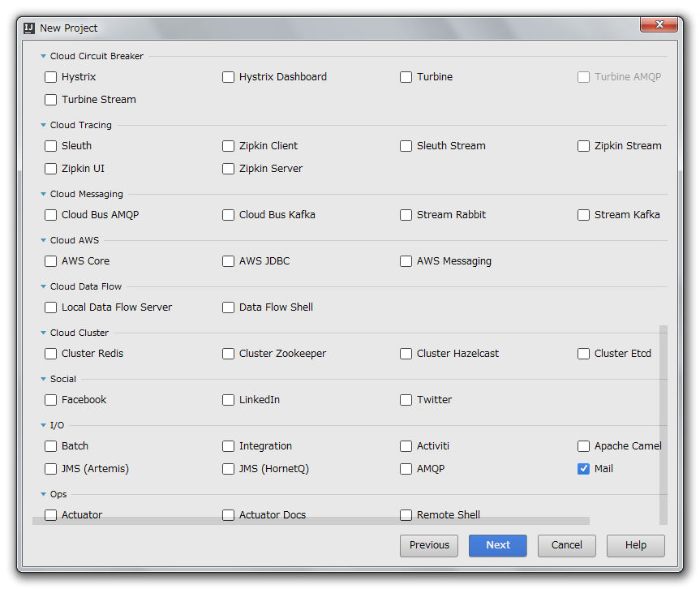
Task: Collapse the I/O section
Action: [x=43, y=425]
